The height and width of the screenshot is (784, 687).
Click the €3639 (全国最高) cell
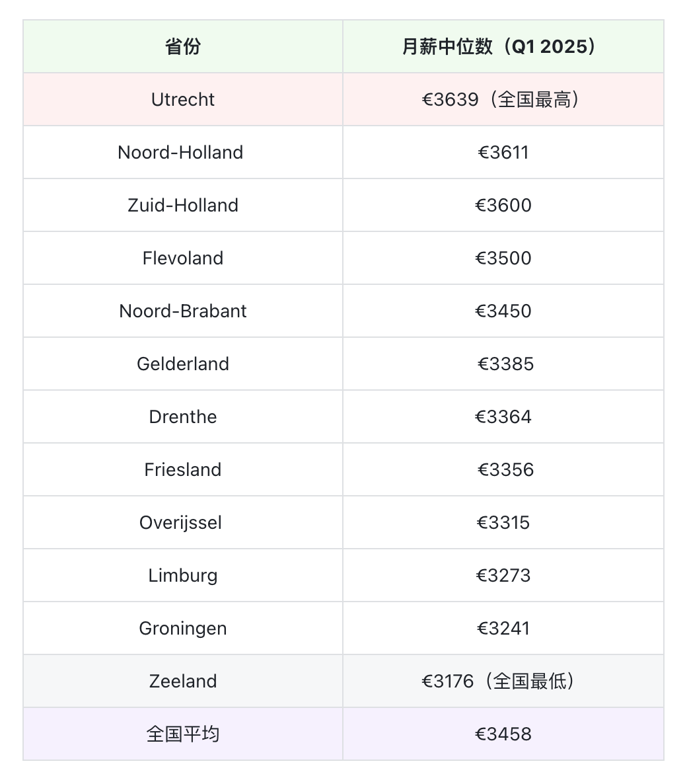pos(503,99)
